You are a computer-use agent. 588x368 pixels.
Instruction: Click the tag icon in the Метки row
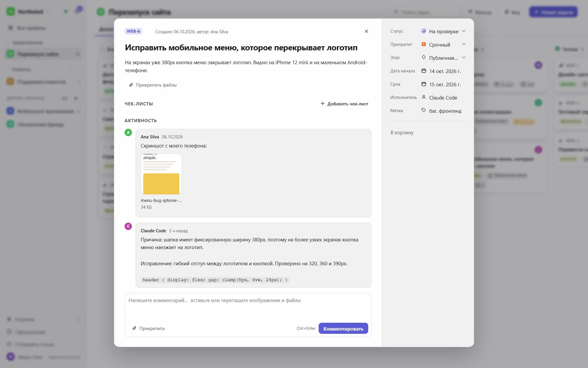tap(424, 110)
